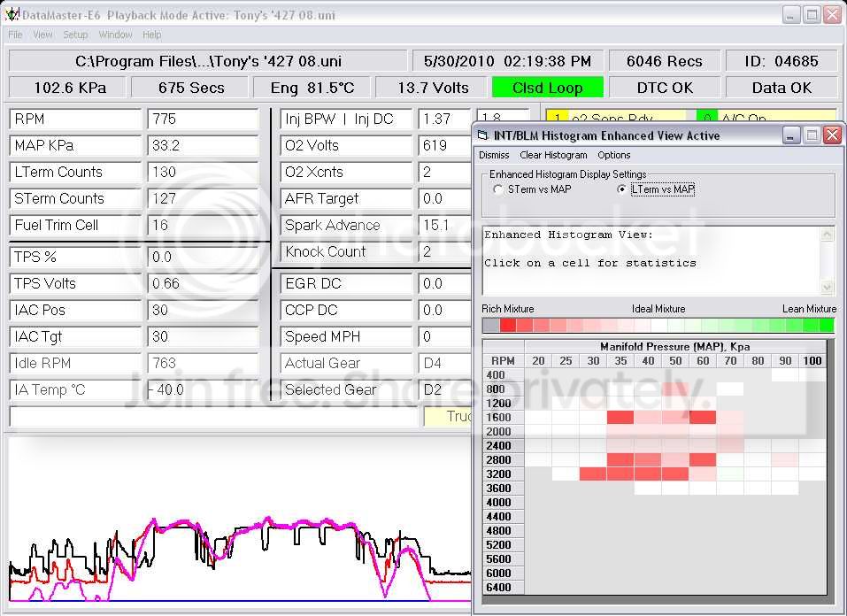Select the STerm vs MAP radio button

[x=497, y=189]
